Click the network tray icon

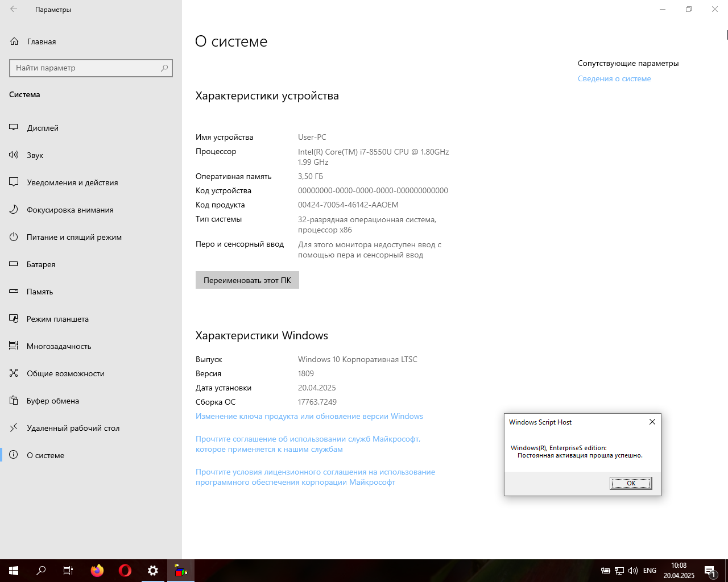(x=619, y=571)
